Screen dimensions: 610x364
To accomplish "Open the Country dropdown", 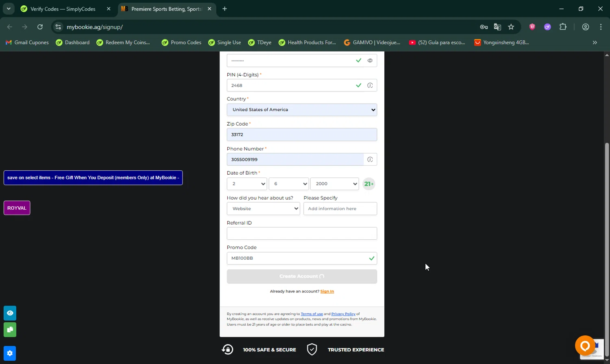I will 302,110.
